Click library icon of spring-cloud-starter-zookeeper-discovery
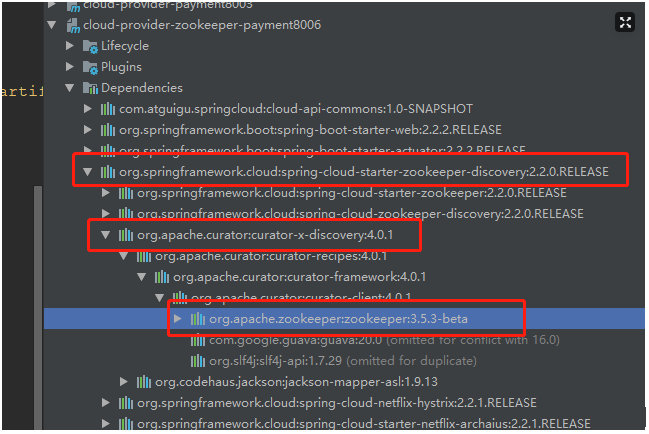 (108, 172)
